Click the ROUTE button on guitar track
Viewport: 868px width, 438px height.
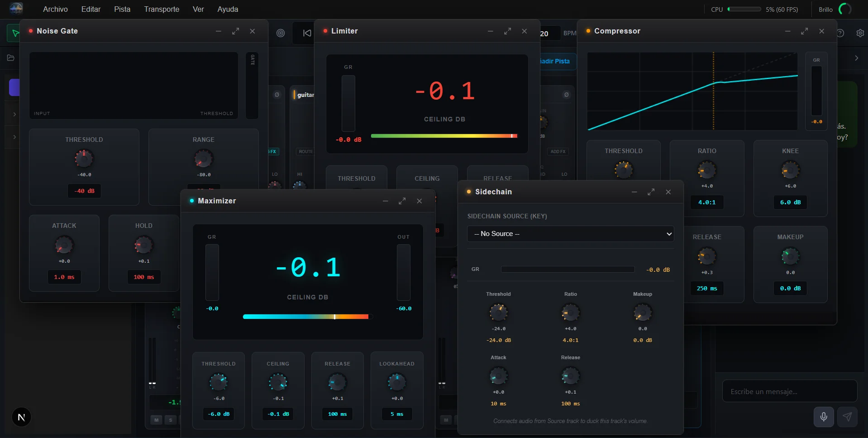[x=305, y=152]
